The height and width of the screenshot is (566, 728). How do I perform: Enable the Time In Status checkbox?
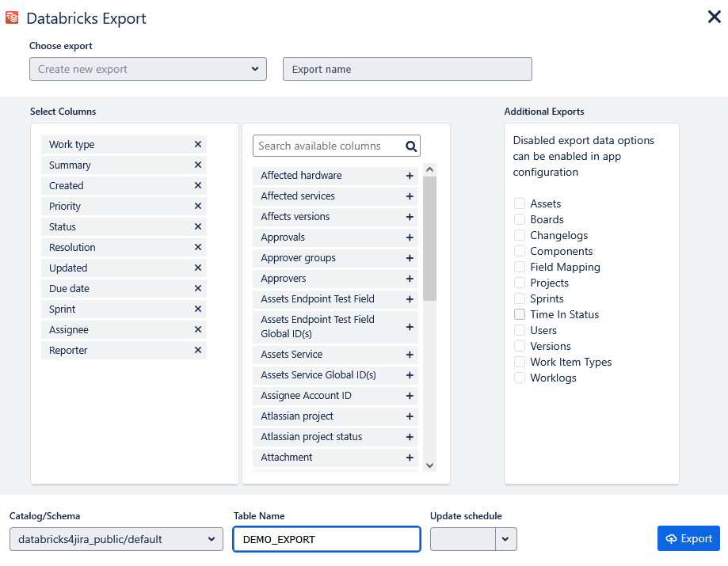pyautogui.click(x=520, y=314)
